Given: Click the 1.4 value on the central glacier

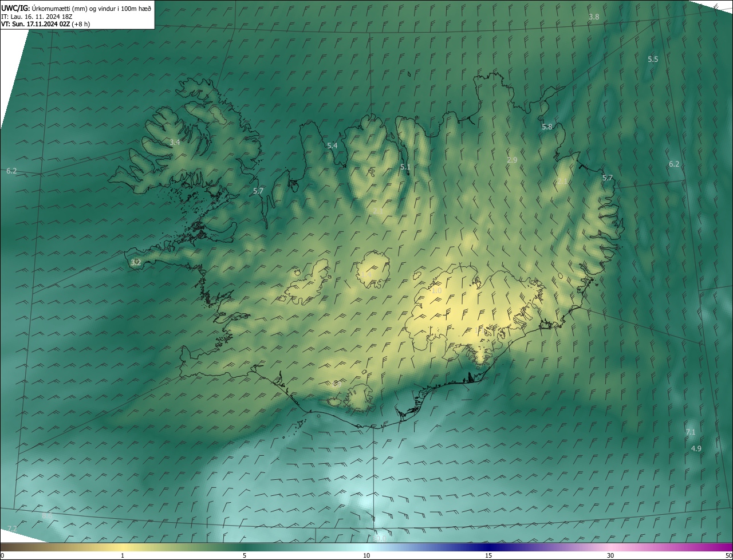Looking at the screenshot, I should [x=367, y=275].
